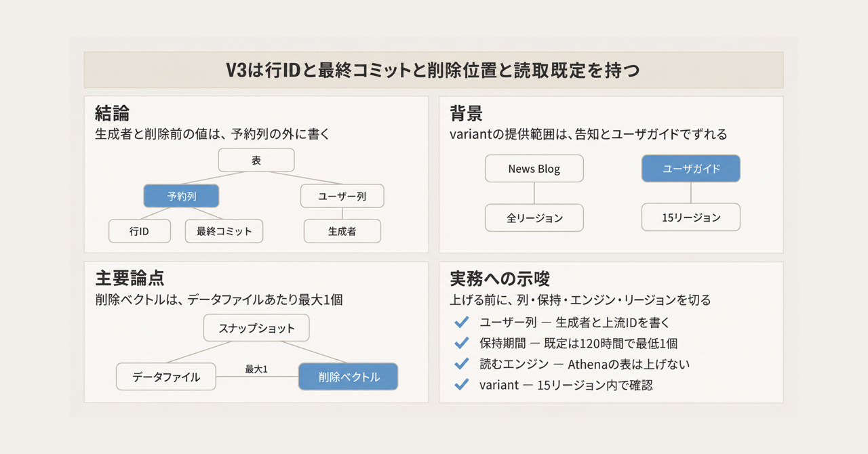The width and height of the screenshot is (868, 454).
Task: Click the 表 root node
Action: click(x=256, y=161)
